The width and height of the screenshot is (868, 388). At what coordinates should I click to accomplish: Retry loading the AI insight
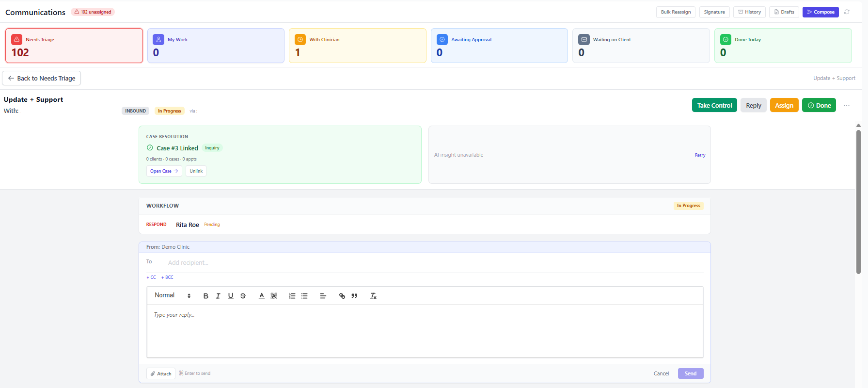[x=700, y=155]
